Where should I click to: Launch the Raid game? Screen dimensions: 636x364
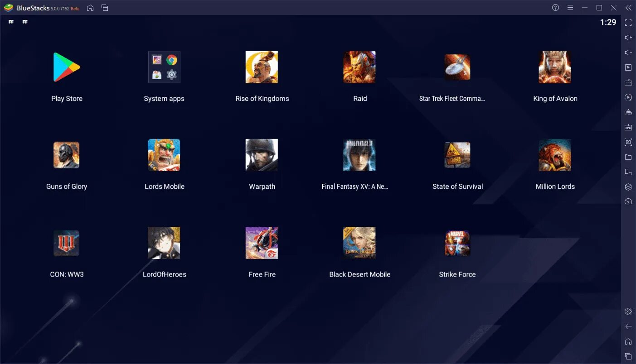coord(359,67)
